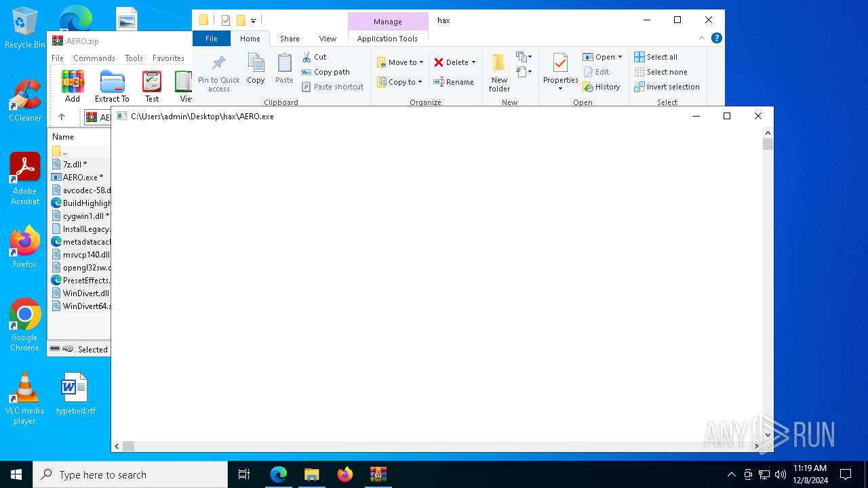The height and width of the screenshot is (488, 868).
Task: Select typebed.rtf desktop file
Action: (75, 394)
